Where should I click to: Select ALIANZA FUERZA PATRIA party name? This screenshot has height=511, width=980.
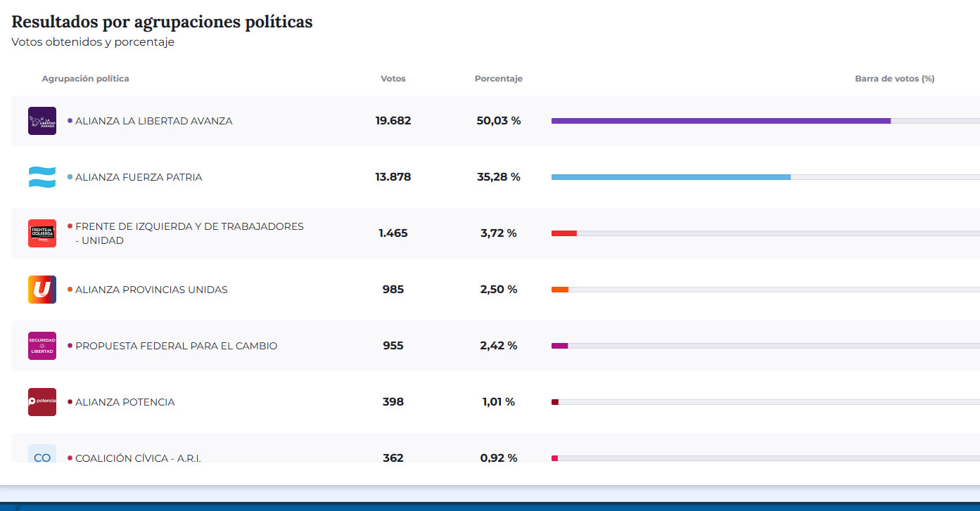(x=139, y=177)
